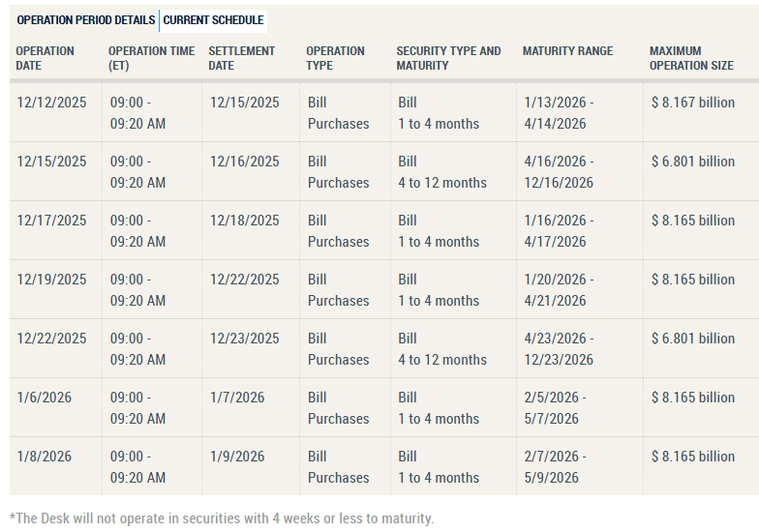The height and width of the screenshot is (532, 759).
Task: Select maturity range 1/20/2026 - 4/21/2026
Action: [x=559, y=290]
